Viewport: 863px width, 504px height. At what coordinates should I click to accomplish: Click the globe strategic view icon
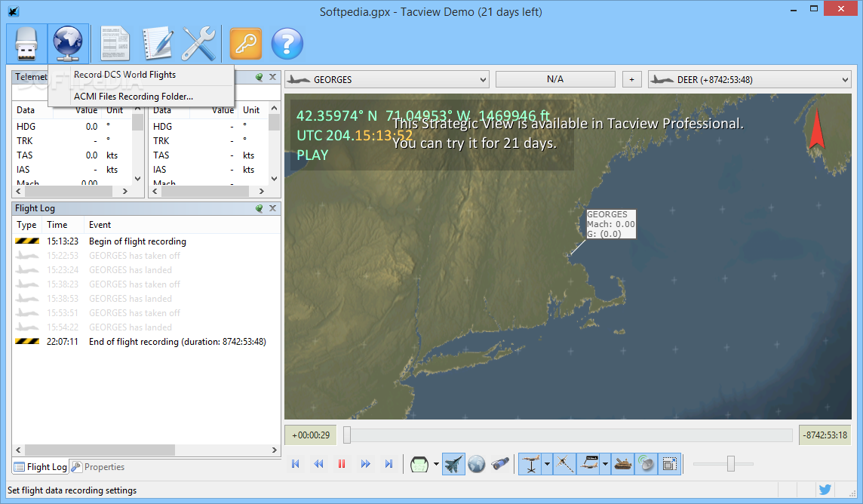pyautogui.click(x=477, y=464)
